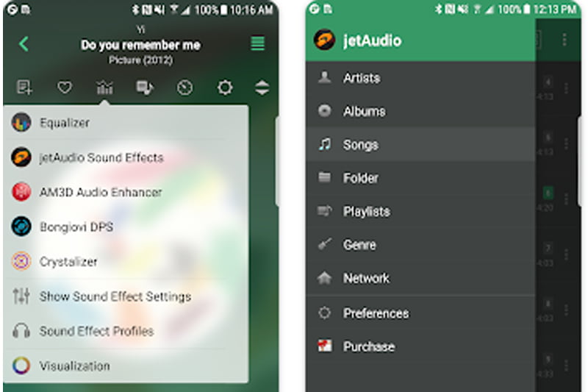Viewport: 588px width, 392px height.
Task: Tap the jetAudio logo in drawer header
Action: pyautogui.click(x=324, y=40)
